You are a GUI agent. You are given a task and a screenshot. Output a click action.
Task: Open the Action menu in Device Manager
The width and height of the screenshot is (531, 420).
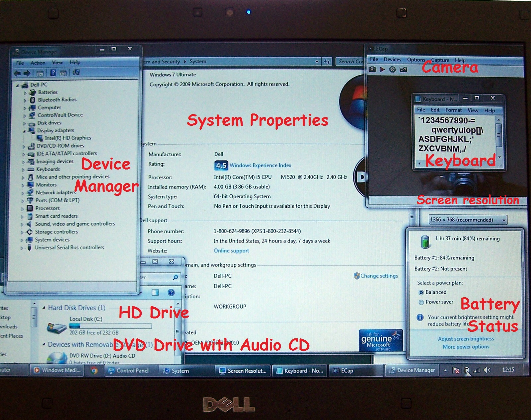click(x=38, y=63)
